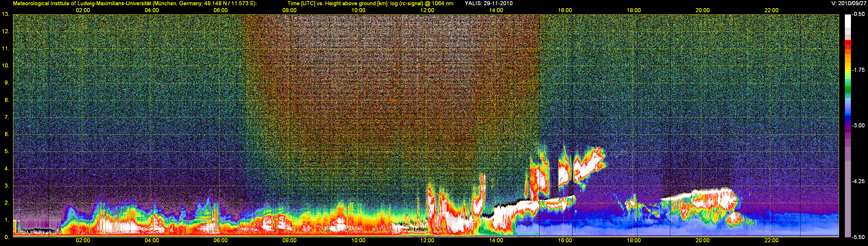Image resolution: width=868 pixels, height=246 pixels.
Task: Click the '5.' height axis label
Action: [7, 151]
